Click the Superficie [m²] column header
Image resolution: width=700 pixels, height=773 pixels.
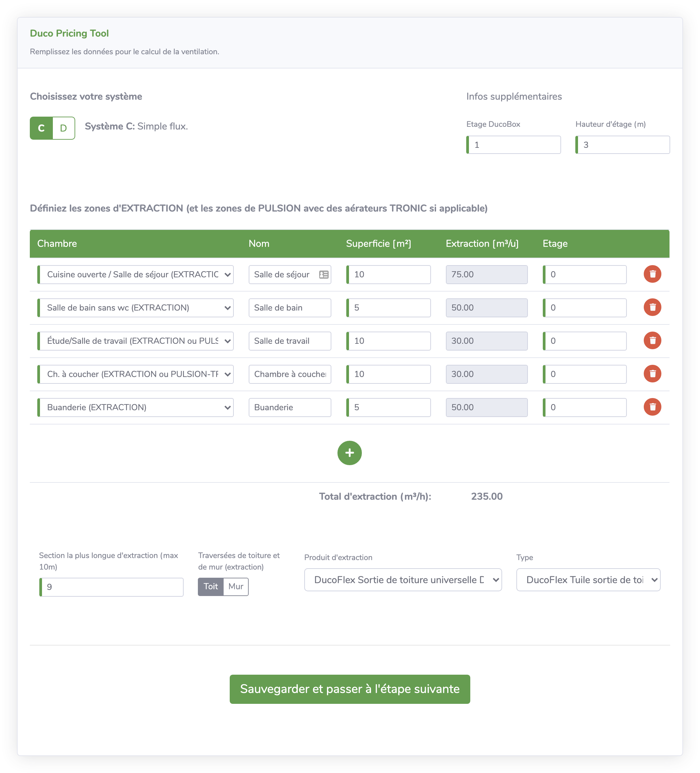pos(378,244)
